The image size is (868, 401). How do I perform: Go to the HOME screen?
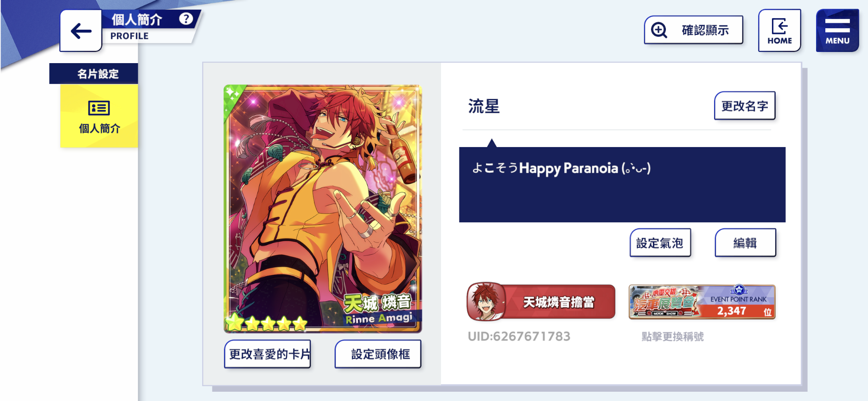pos(779,31)
